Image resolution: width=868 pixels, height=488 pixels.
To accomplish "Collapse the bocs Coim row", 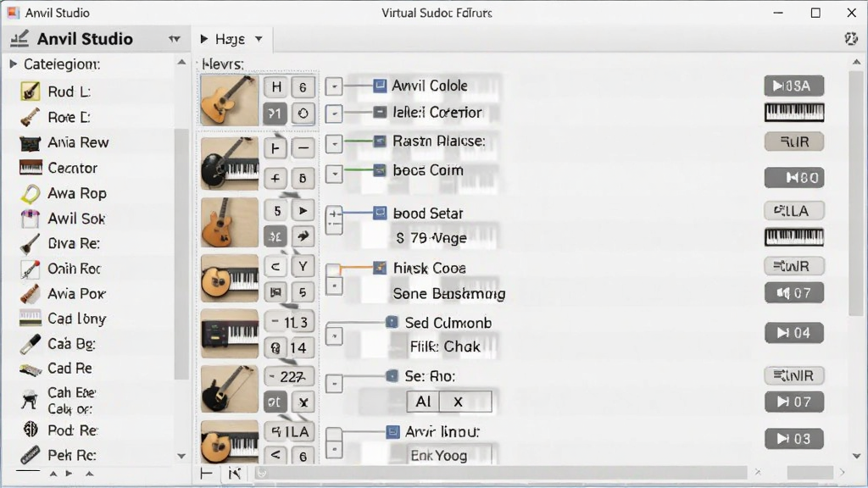I will (x=334, y=174).
